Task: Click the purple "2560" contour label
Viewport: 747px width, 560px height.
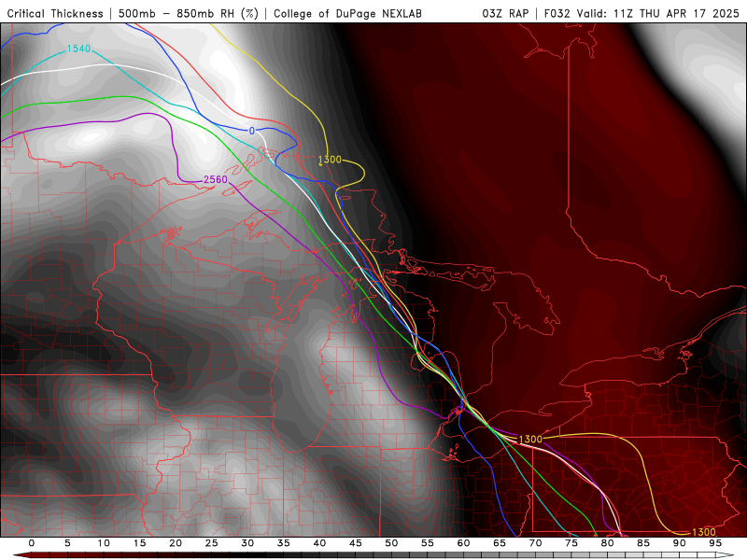Action: (216, 179)
